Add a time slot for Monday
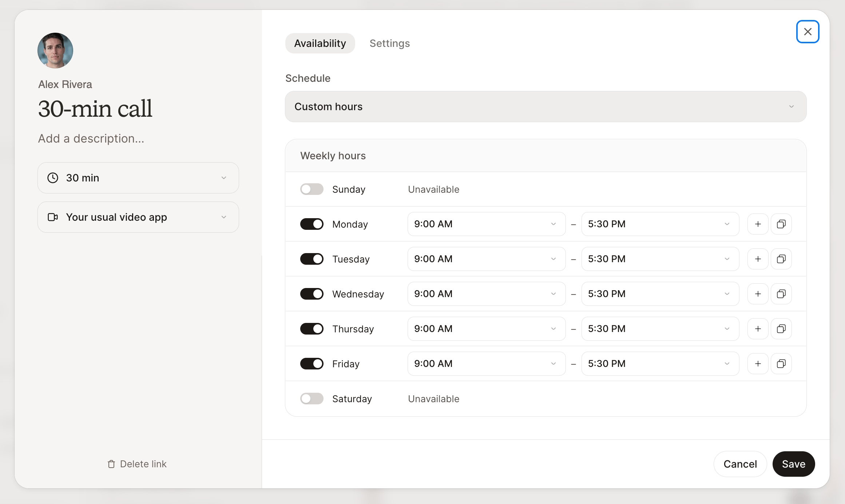 click(x=758, y=224)
